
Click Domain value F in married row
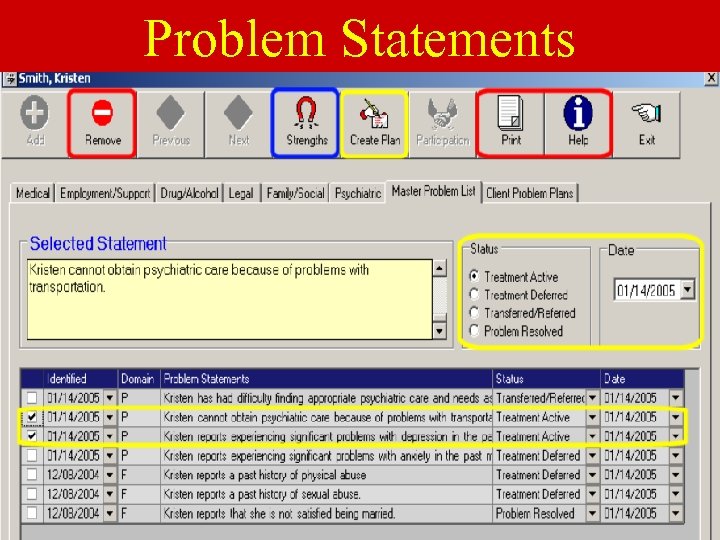124,513
